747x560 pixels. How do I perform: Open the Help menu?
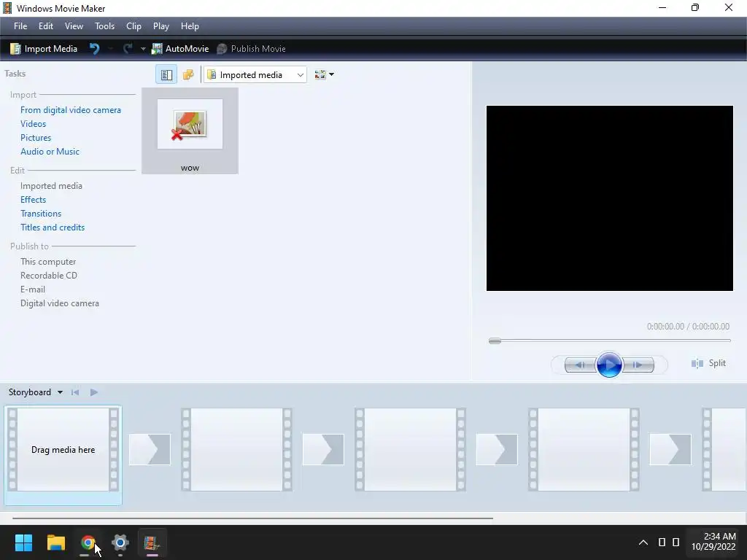click(190, 26)
